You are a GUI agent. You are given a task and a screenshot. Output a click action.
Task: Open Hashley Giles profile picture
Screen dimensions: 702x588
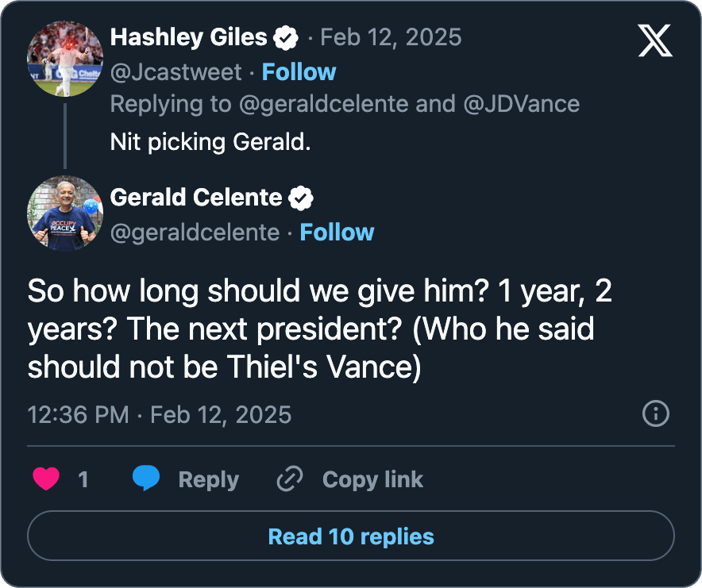click(65, 59)
